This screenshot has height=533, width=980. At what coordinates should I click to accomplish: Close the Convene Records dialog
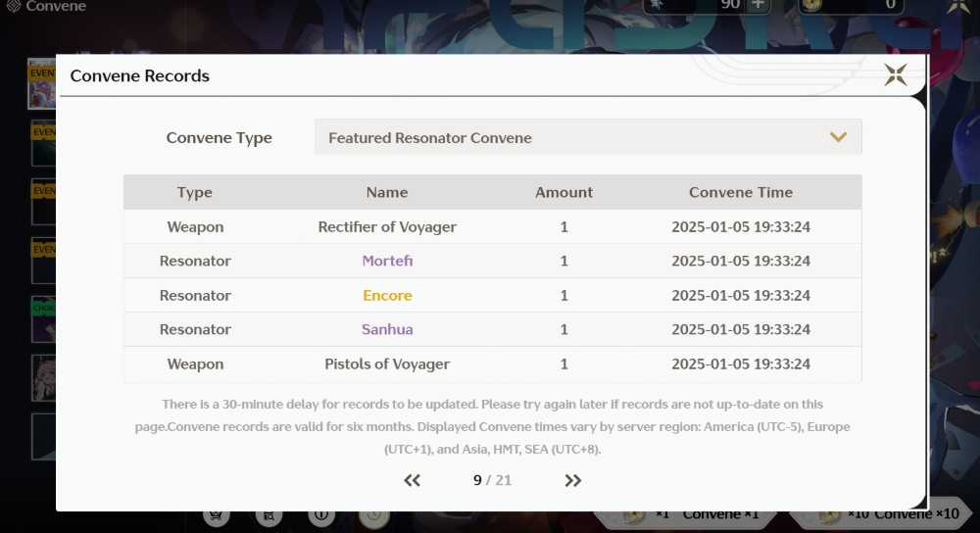[895, 75]
